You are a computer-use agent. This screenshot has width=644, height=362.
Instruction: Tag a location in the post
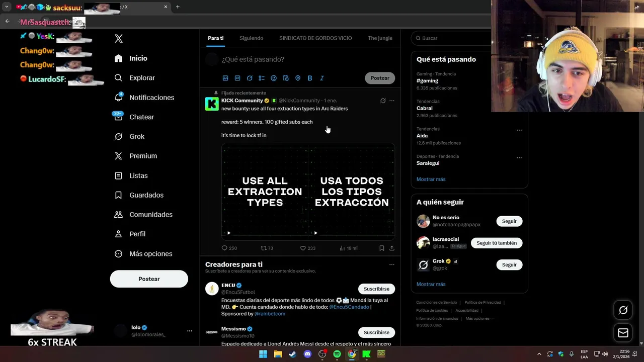coord(298,78)
